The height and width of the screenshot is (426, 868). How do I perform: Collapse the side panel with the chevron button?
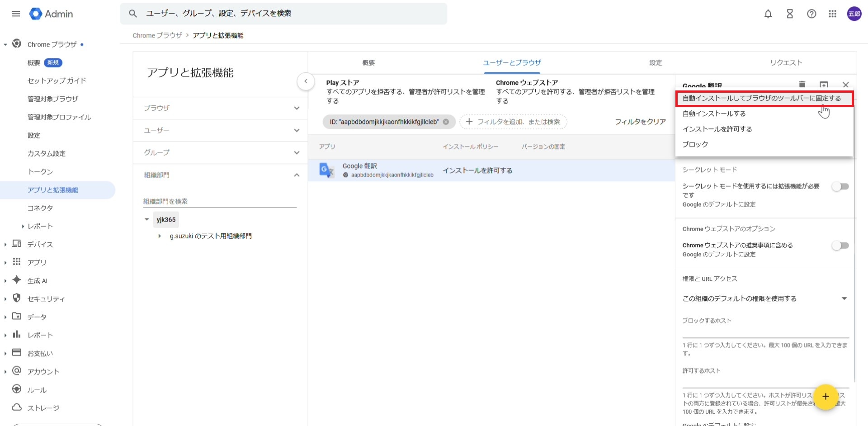306,81
